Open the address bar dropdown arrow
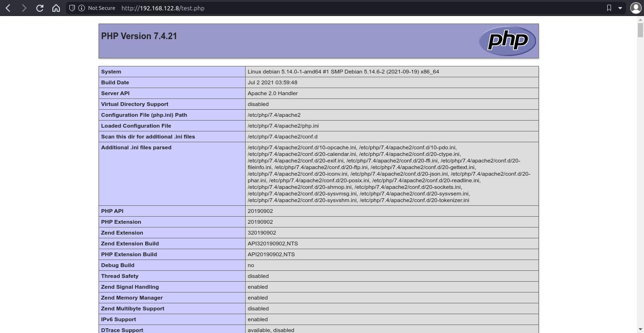The image size is (644, 333). click(620, 8)
